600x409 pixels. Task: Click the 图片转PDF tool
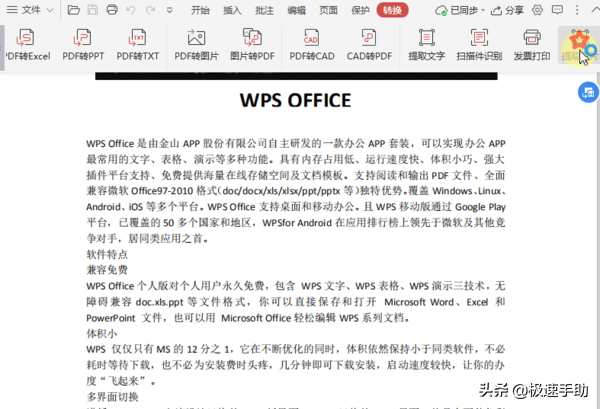pyautogui.click(x=252, y=45)
